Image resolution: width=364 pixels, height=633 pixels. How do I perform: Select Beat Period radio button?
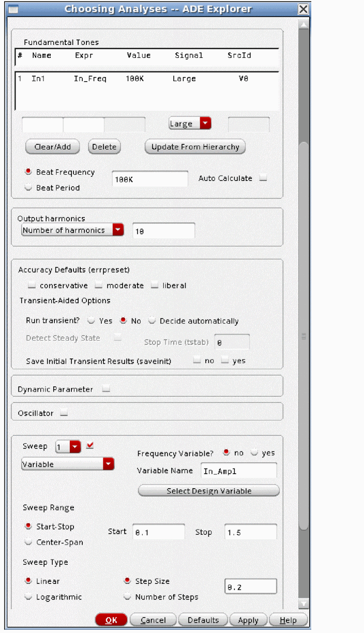click(28, 188)
